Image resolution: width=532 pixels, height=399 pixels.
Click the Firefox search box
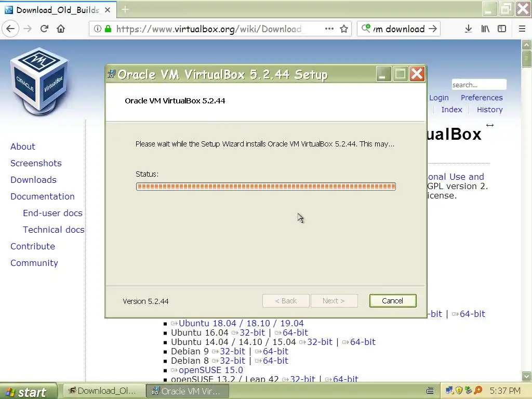400,29
